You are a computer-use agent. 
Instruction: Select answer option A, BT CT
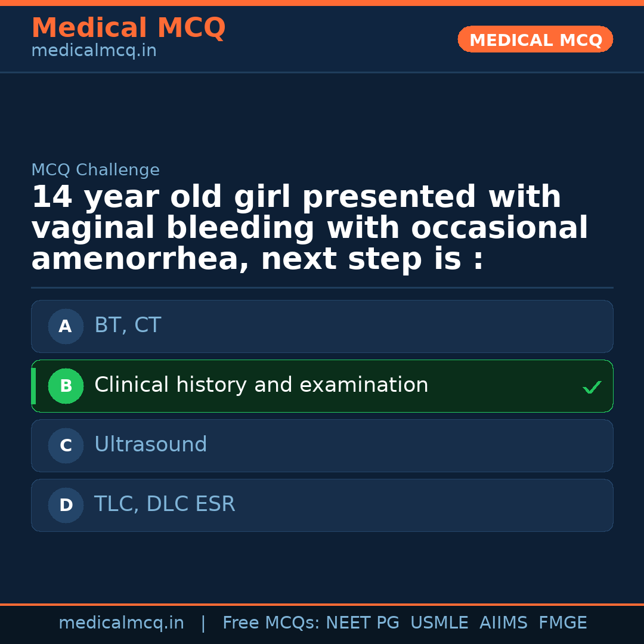coord(322,326)
